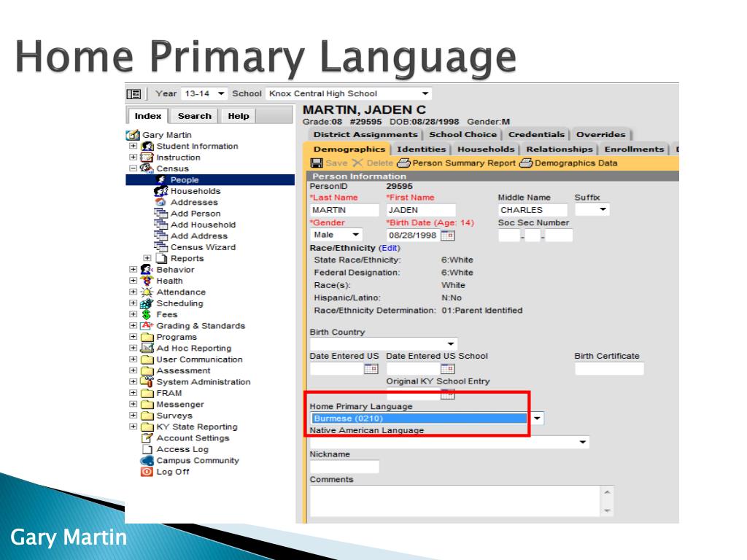The image size is (747, 560).
Task: Click the Health icon
Action: [147, 281]
